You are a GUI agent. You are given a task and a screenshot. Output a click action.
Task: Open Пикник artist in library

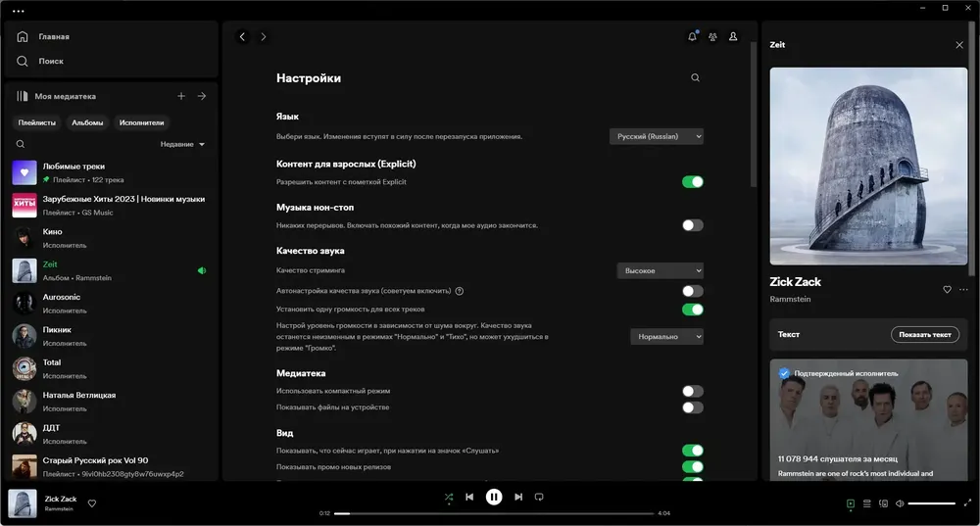tap(112, 336)
